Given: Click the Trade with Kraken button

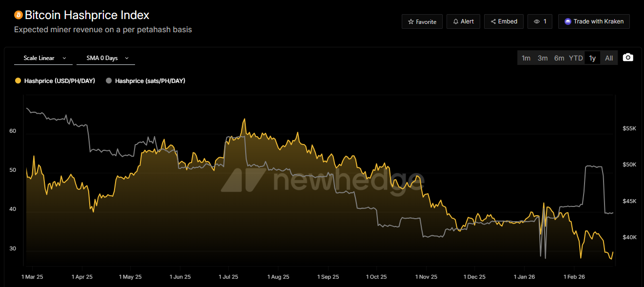Looking at the screenshot, I should tap(594, 21).
